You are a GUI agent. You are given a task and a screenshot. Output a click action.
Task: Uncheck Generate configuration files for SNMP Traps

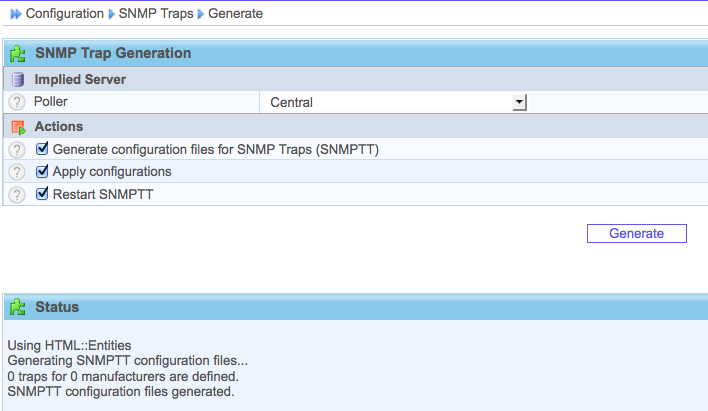[42, 149]
